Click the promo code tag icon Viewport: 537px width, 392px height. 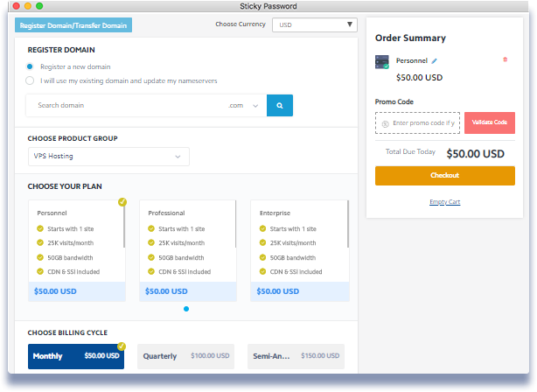[x=385, y=123]
